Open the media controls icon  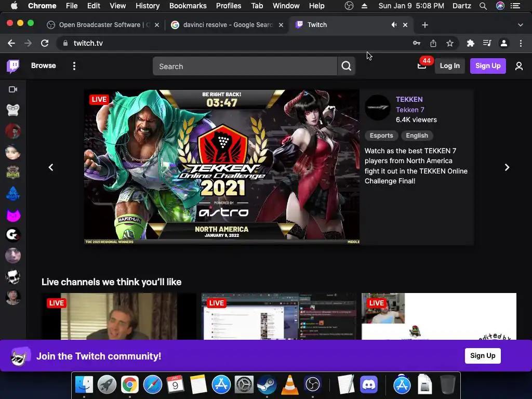click(487, 43)
